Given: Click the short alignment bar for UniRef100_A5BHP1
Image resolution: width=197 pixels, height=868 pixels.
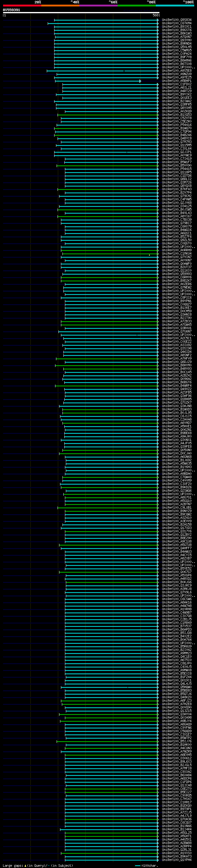Looking at the screenshot, I should point(98,81).
